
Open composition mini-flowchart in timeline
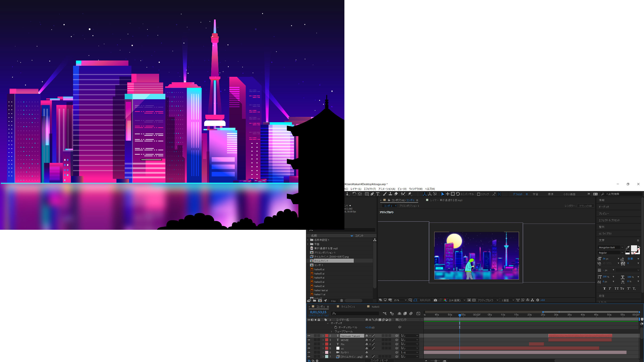(x=384, y=313)
